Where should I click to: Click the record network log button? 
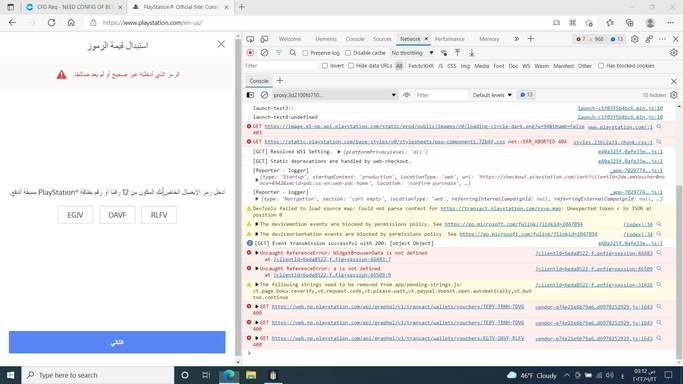pos(250,53)
